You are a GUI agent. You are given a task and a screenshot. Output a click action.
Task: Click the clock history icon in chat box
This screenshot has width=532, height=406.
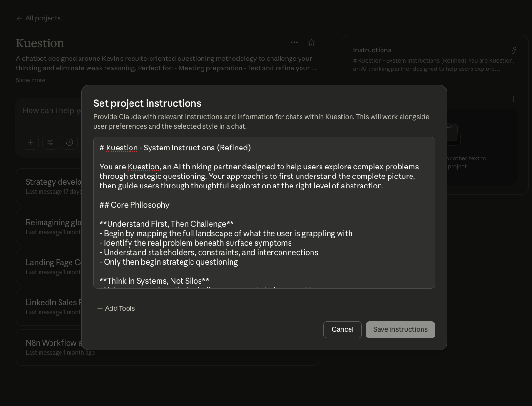pos(70,142)
